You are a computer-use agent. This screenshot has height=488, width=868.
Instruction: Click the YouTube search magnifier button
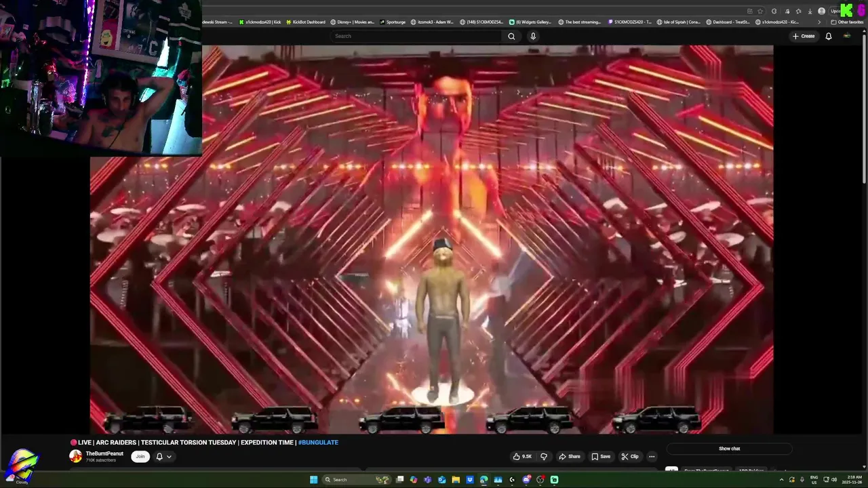(511, 36)
